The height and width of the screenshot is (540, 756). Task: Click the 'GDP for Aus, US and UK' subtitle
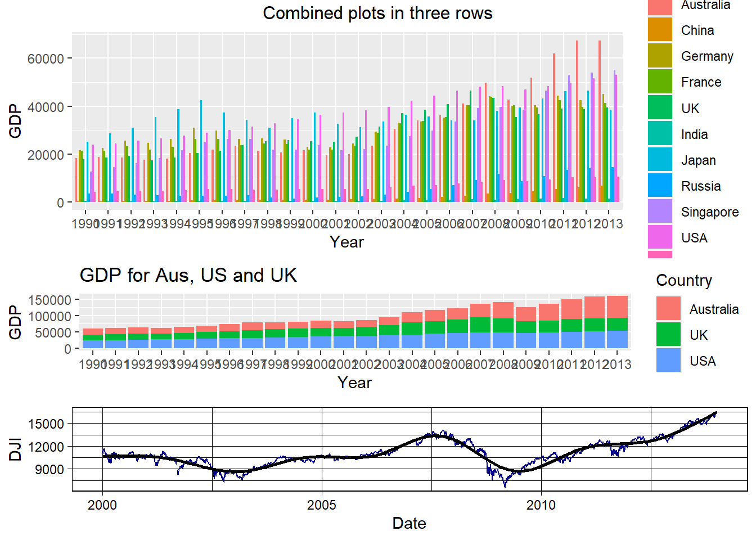(x=188, y=275)
